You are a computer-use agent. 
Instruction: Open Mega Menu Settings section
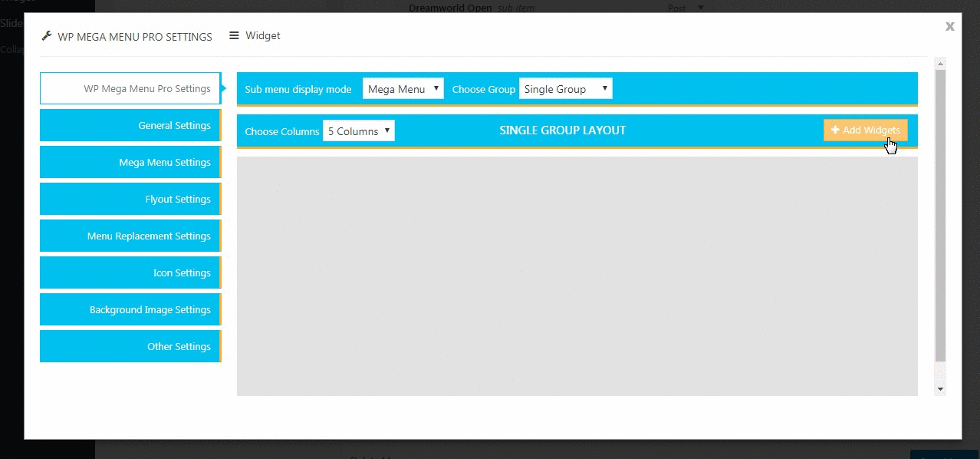[130, 162]
